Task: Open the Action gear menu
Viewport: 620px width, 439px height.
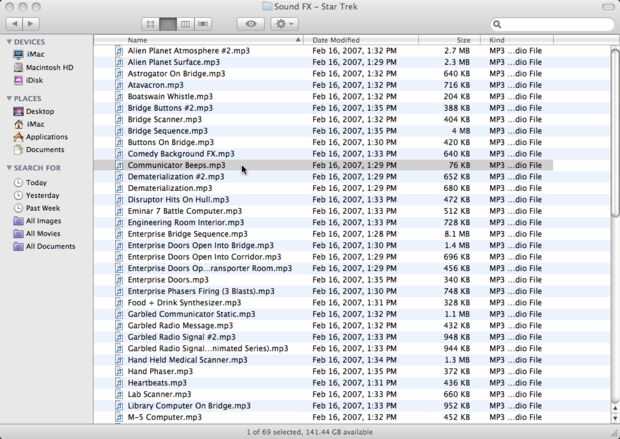Action: 284,24
